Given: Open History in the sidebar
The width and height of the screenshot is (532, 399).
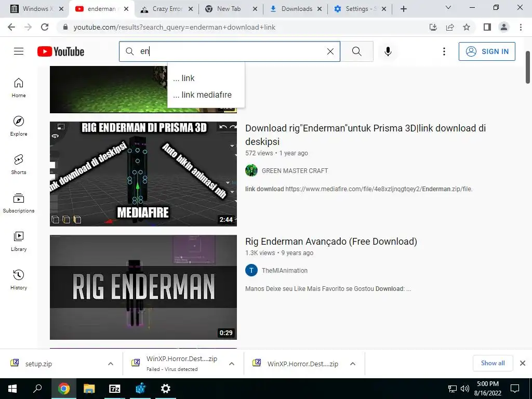Looking at the screenshot, I should (x=19, y=280).
